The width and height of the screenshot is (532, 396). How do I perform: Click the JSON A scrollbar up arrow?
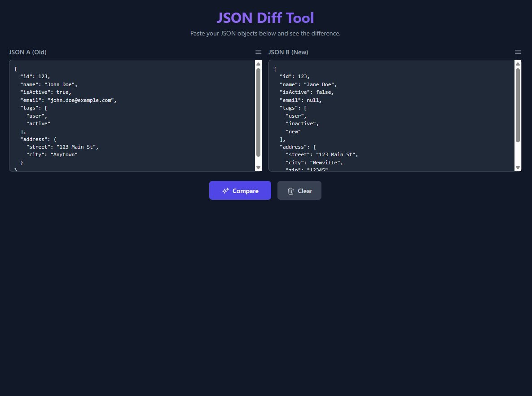coord(258,64)
